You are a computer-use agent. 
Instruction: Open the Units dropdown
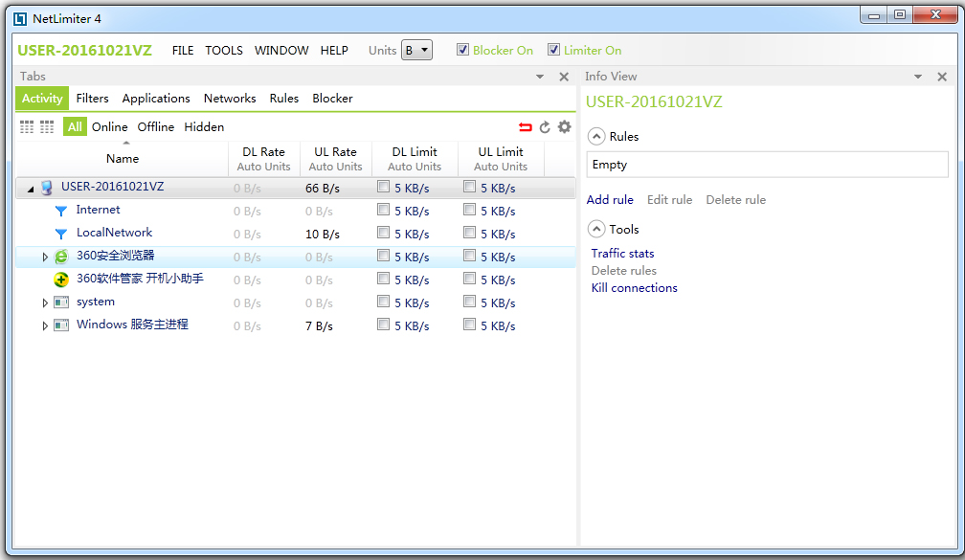417,51
